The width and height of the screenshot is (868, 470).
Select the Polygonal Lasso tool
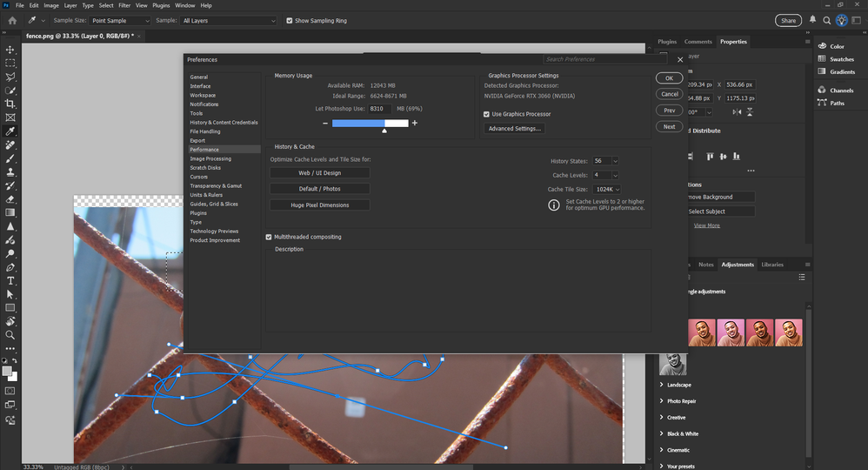coord(10,77)
